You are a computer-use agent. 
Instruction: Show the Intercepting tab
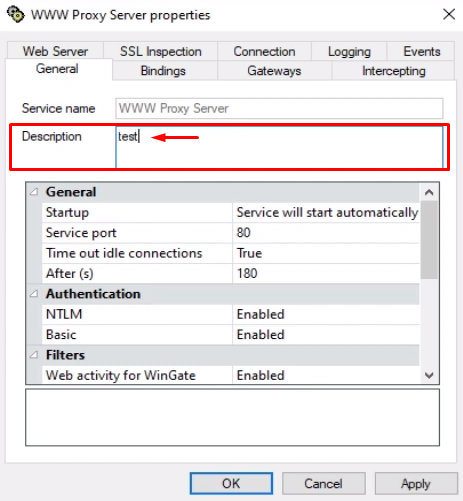(x=394, y=71)
